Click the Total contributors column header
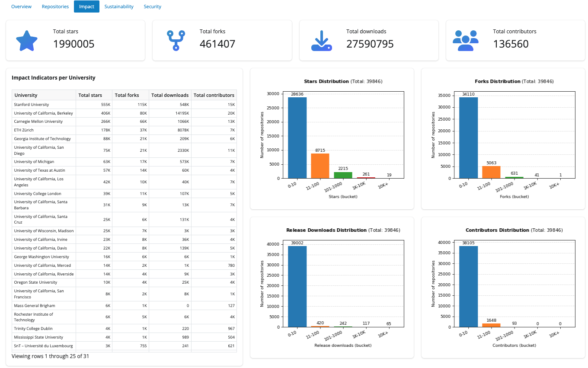This screenshot has width=588, height=368. tap(214, 95)
